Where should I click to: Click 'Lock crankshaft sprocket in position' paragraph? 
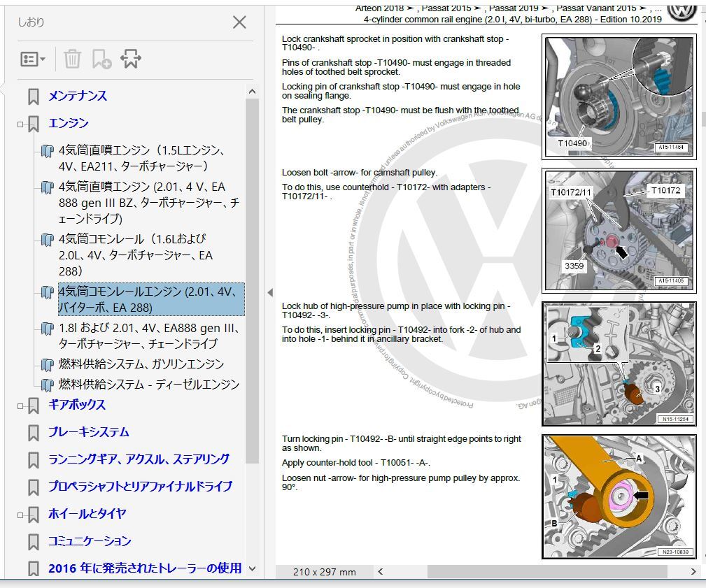coord(395,43)
